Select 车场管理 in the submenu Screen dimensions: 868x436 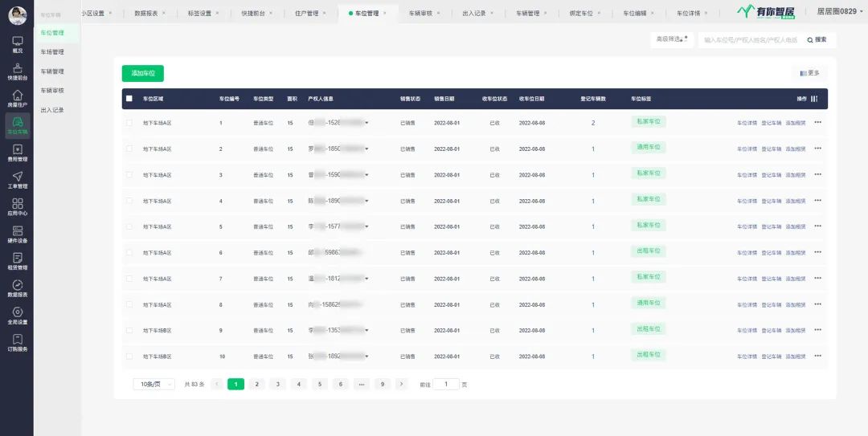52,52
